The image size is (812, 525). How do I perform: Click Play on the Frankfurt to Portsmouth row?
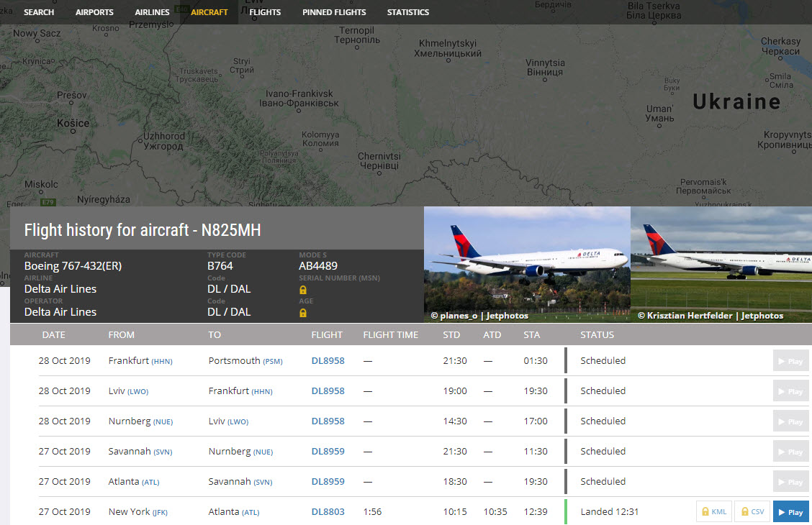tap(790, 361)
